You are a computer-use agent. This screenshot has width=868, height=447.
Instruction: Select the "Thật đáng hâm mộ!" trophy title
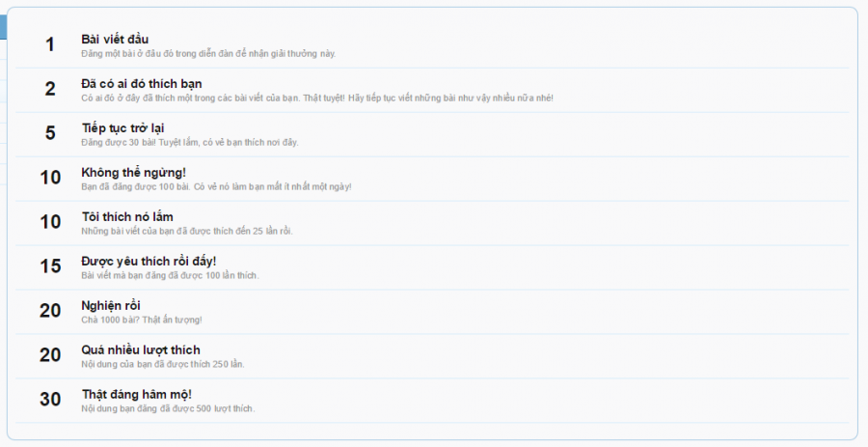coord(137,394)
